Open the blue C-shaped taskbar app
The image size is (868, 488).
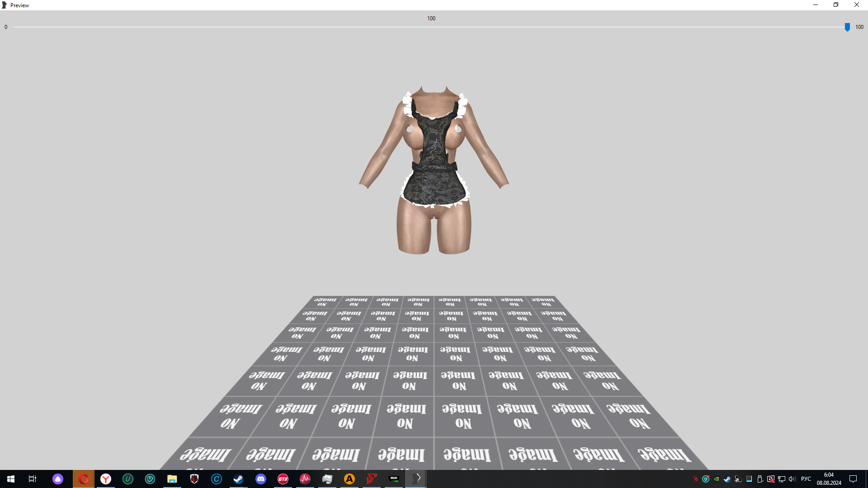tap(217, 479)
